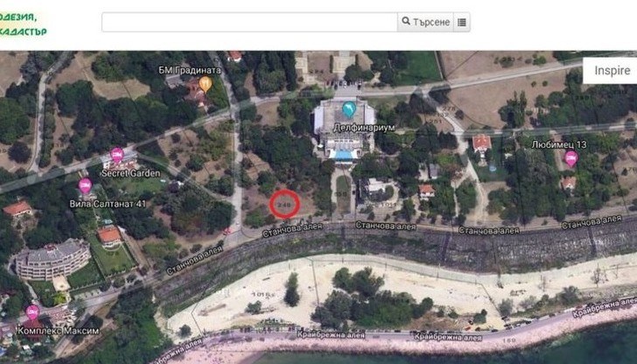637x364 pixels.
Task: Click the cadastre logo text at top left
Action: click(x=23, y=24)
